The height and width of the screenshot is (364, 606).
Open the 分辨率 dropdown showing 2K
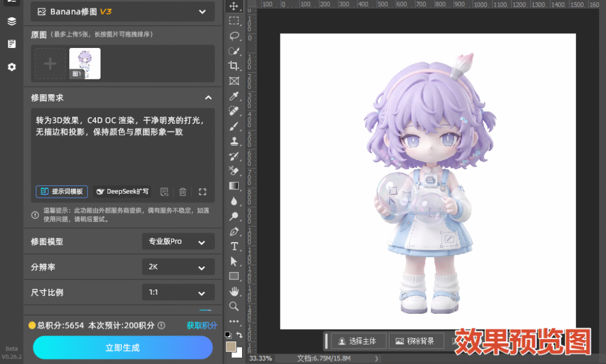click(x=178, y=267)
